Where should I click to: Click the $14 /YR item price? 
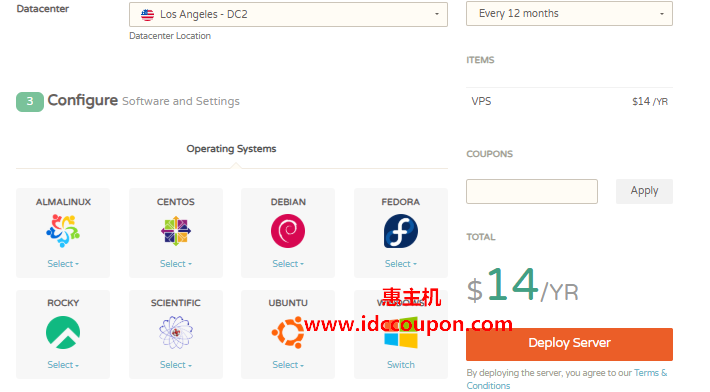[x=650, y=102]
